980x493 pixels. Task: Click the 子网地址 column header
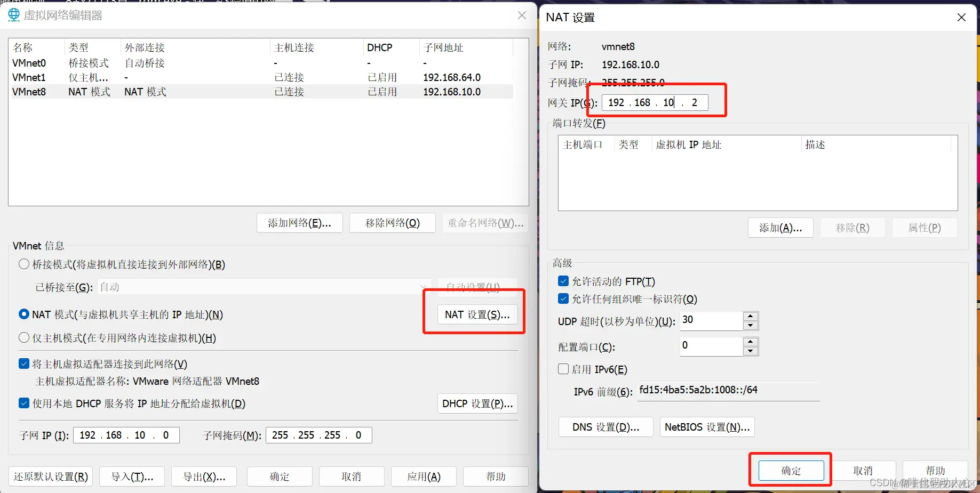pos(466,47)
